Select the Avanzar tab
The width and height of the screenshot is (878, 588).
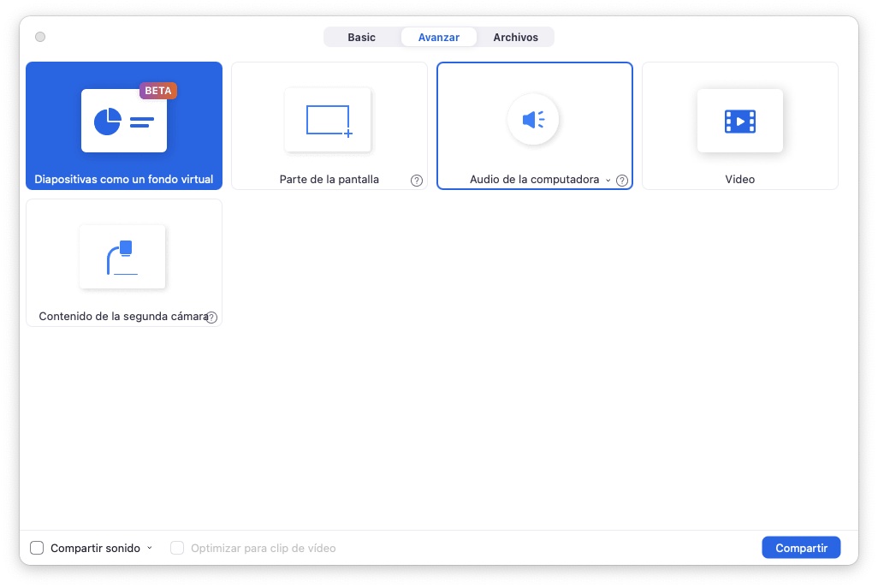pos(438,38)
